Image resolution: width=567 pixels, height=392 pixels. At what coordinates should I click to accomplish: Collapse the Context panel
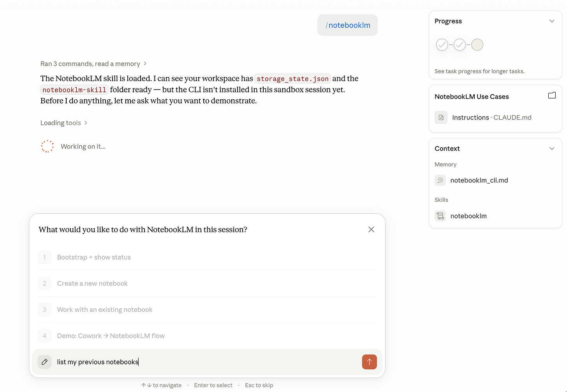[552, 148]
